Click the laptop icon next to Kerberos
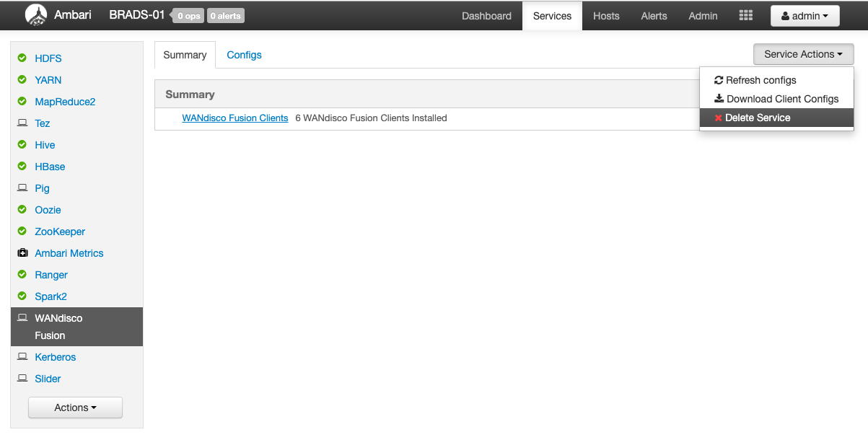Image resolution: width=868 pixels, height=440 pixels. pyautogui.click(x=22, y=357)
